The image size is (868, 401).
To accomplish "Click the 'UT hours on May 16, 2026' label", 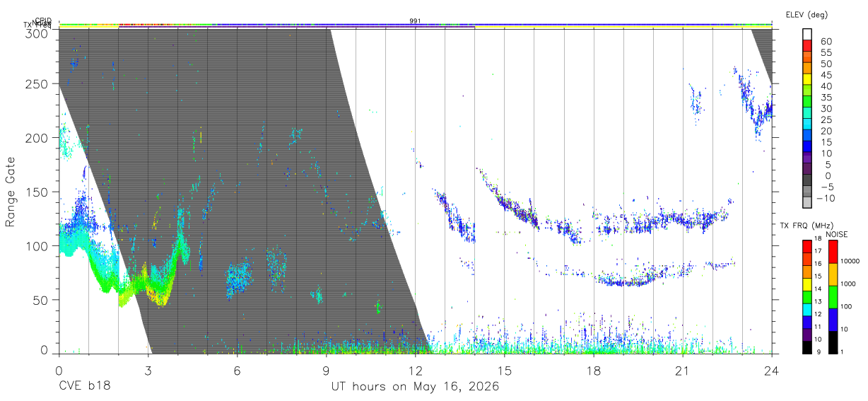I will pos(415,387).
